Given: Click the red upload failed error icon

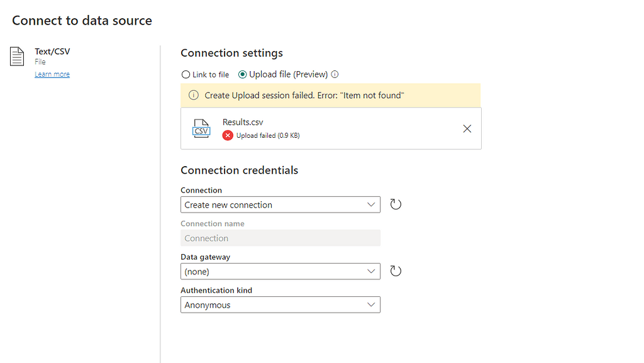Looking at the screenshot, I should (x=227, y=135).
